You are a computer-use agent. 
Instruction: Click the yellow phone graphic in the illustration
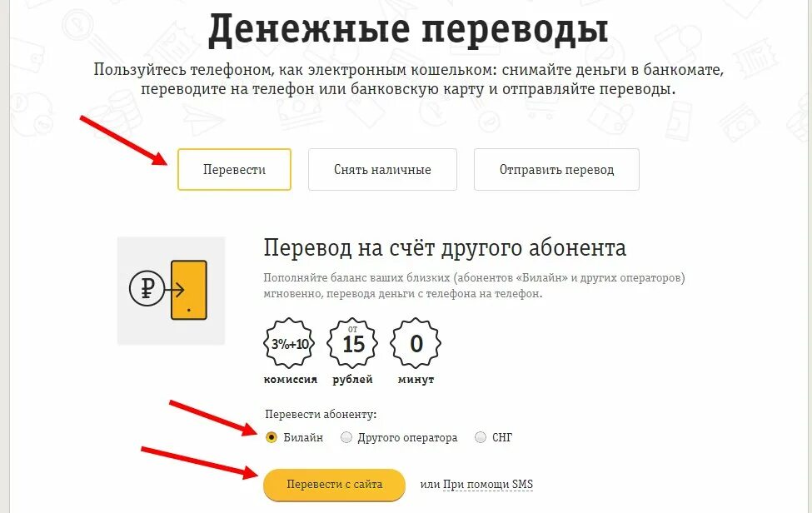click(189, 290)
